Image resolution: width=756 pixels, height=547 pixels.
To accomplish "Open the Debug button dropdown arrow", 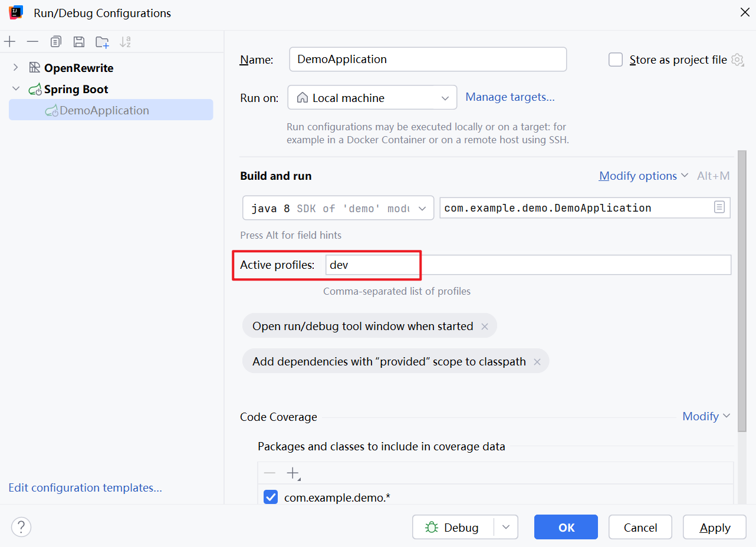I will click(506, 527).
